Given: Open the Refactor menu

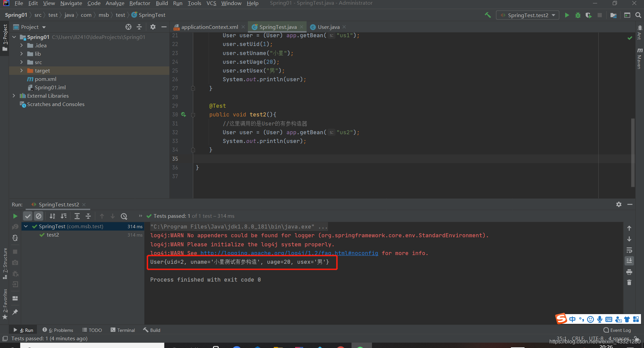Looking at the screenshot, I should (x=140, y=3).
